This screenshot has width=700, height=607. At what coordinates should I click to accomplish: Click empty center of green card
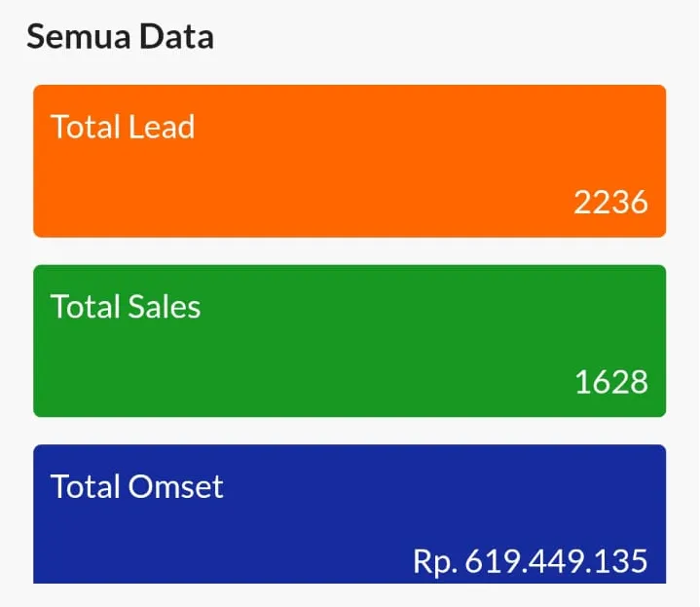tap(350, 343)
